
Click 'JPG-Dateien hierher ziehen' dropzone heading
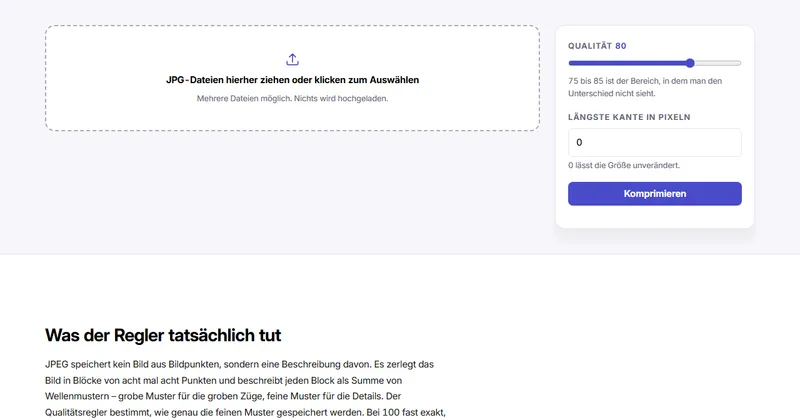coord(292,80)
